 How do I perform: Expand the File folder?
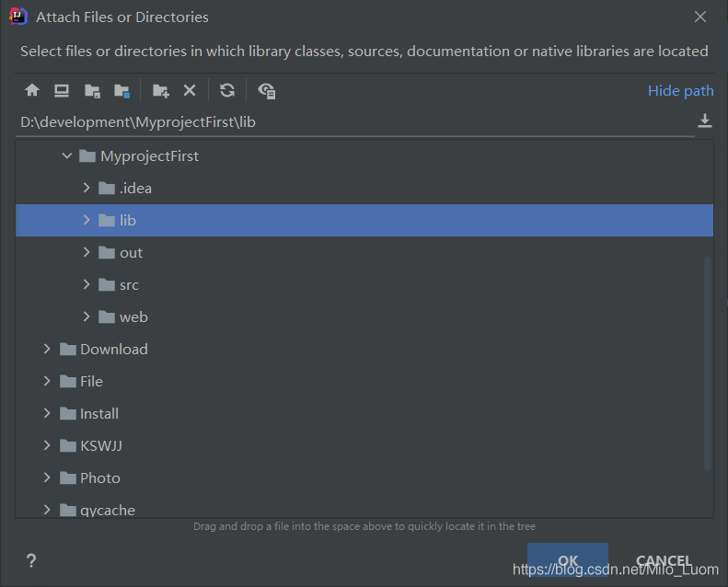[x=47, y=381]
